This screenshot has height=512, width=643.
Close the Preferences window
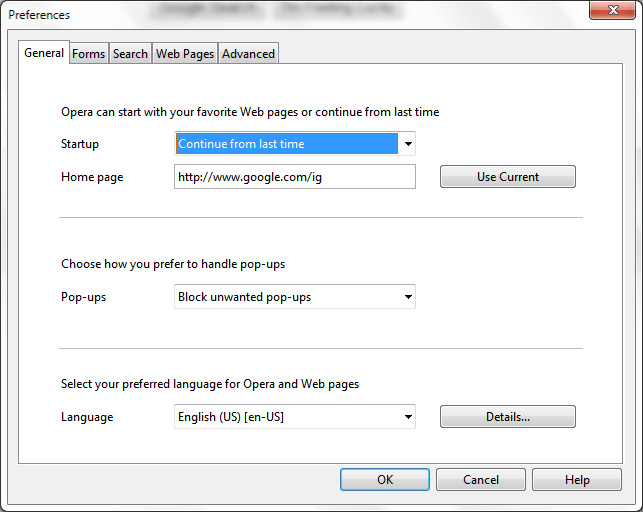tap(609, 12)
